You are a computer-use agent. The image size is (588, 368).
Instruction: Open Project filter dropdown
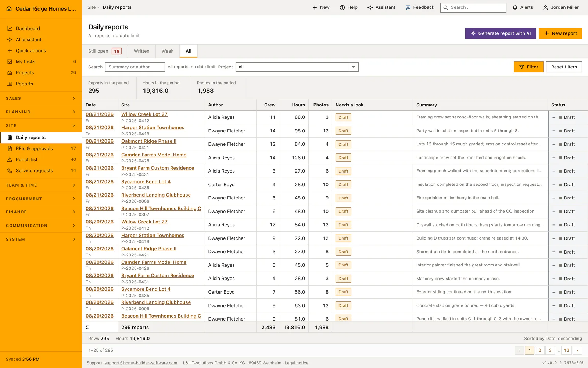(297, 67)
